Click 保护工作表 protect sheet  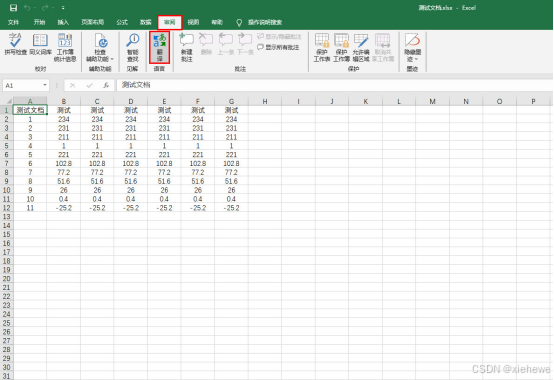322,47
